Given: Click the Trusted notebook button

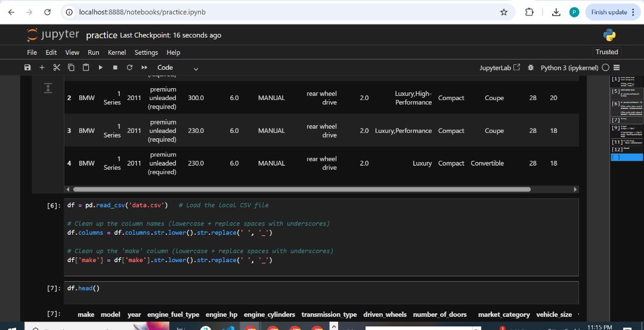Looking at the screenshot, I should pos(606,52).
